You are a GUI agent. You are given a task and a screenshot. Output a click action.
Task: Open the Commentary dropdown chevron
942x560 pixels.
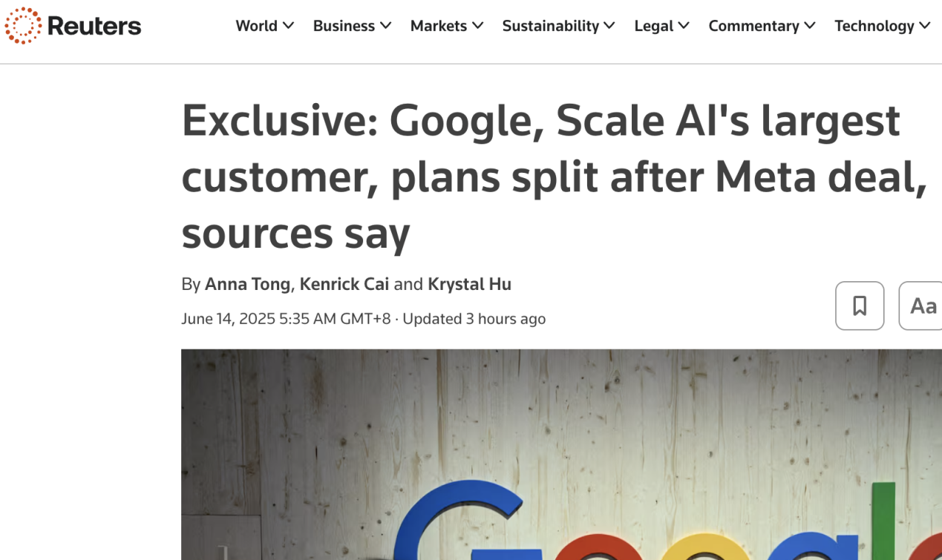(810, 26)
